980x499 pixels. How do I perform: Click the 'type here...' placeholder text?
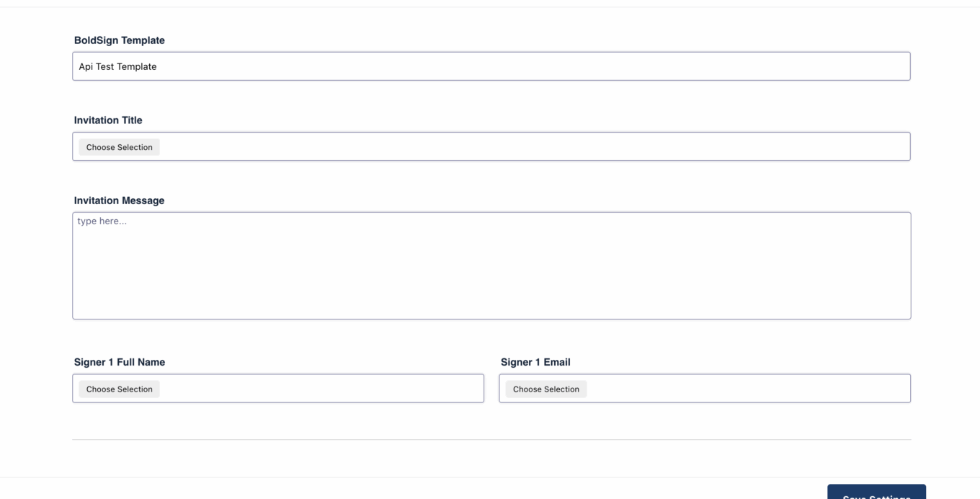click(x=102, y=221)
